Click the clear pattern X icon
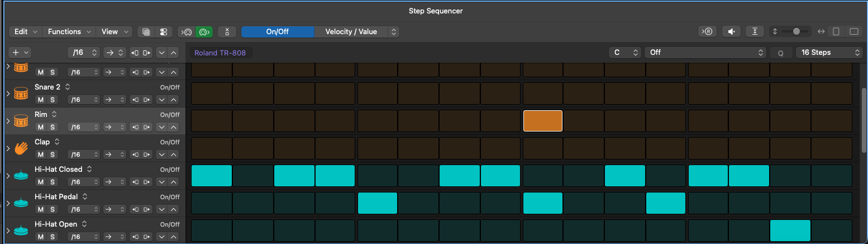Image resolution: width=868 pixels, height=244 pixels. click(x=227, y=32)
